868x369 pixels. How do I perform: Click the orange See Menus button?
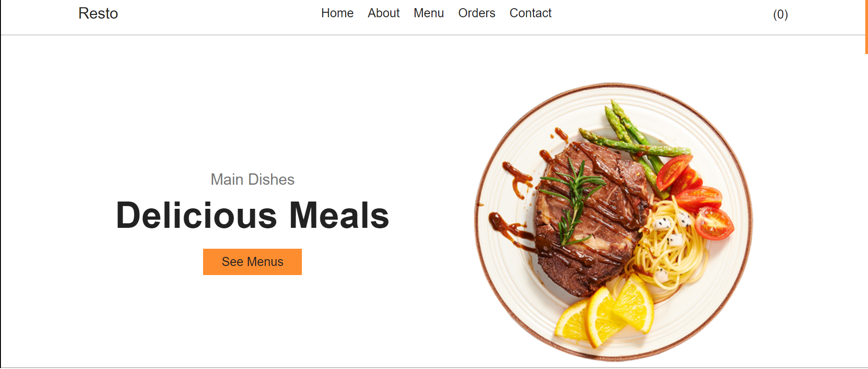pyautogui.click(x=252, y=262)
